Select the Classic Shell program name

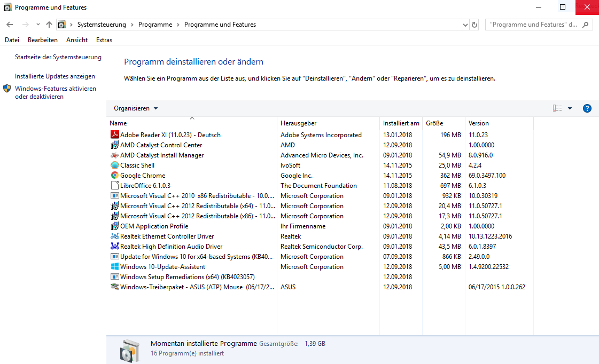(x=137, y=165)
